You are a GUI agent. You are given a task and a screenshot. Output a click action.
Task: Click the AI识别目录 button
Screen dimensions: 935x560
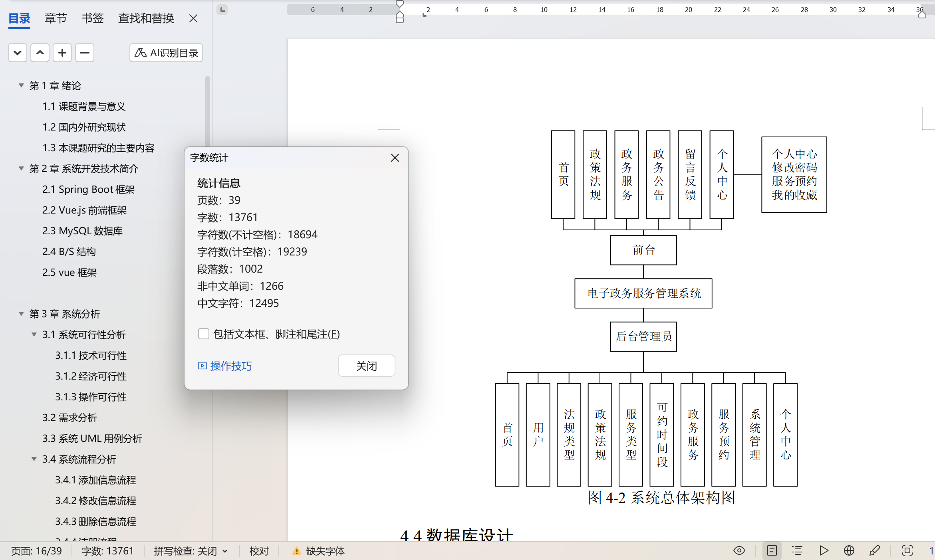point(166,53)
